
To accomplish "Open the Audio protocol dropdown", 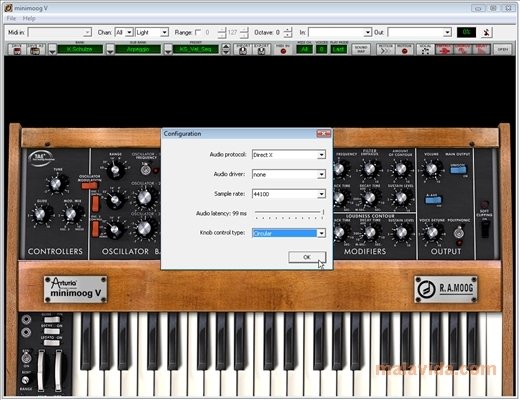I will [289, 155].
